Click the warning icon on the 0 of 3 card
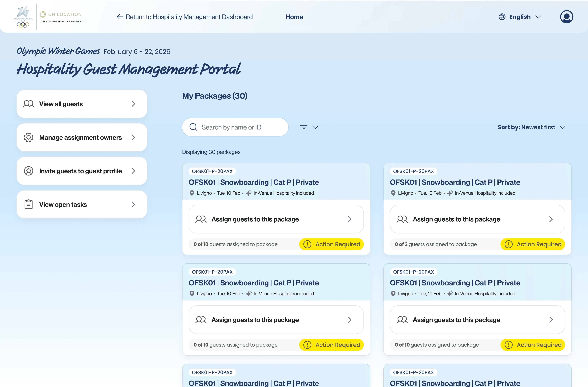Image resolution: width=588 pixels, height=387 pixels. pos(508,244)
